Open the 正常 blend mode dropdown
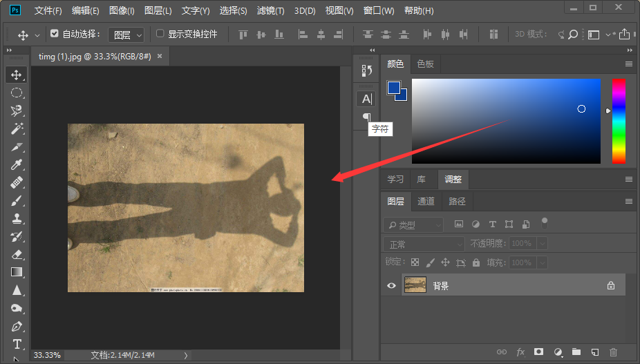 [x=424, y=244]
